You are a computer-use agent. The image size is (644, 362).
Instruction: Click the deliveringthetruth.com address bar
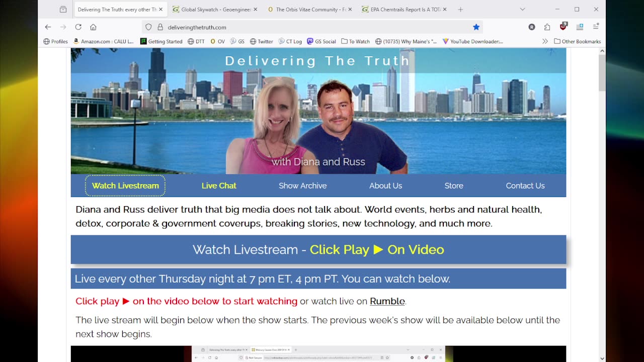(312, 27)
